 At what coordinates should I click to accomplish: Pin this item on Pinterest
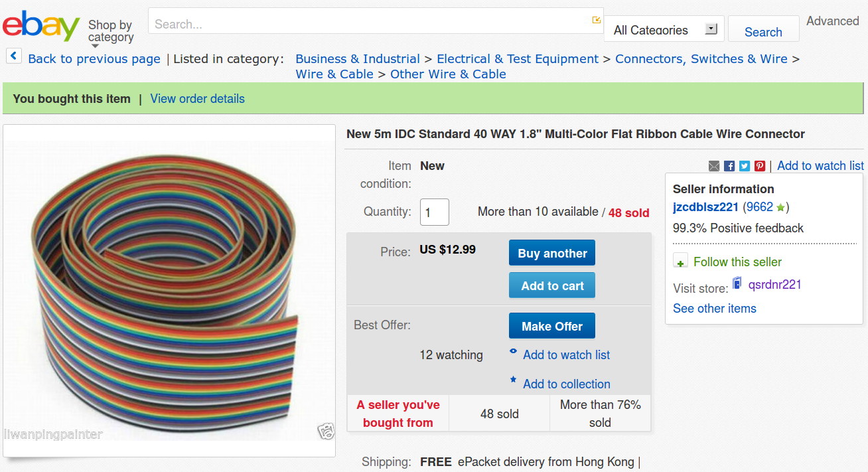point(760,166)
